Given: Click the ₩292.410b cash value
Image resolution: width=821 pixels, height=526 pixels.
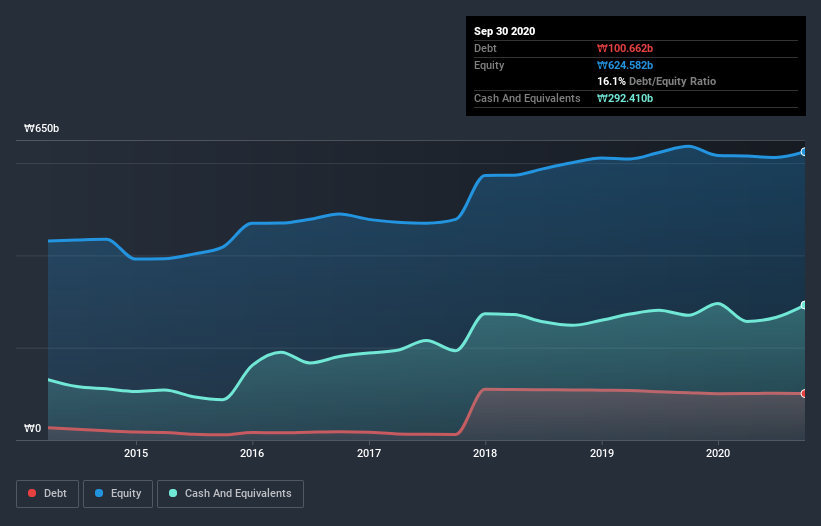Looking at the screenshot, I should pyautogui.click(x=625, y=98).
